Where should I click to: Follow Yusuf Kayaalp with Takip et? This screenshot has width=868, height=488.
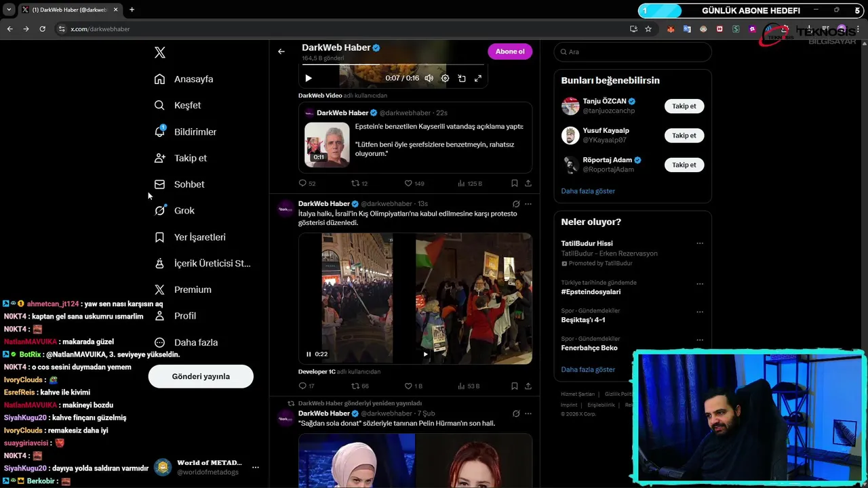[x=684, y=136]
